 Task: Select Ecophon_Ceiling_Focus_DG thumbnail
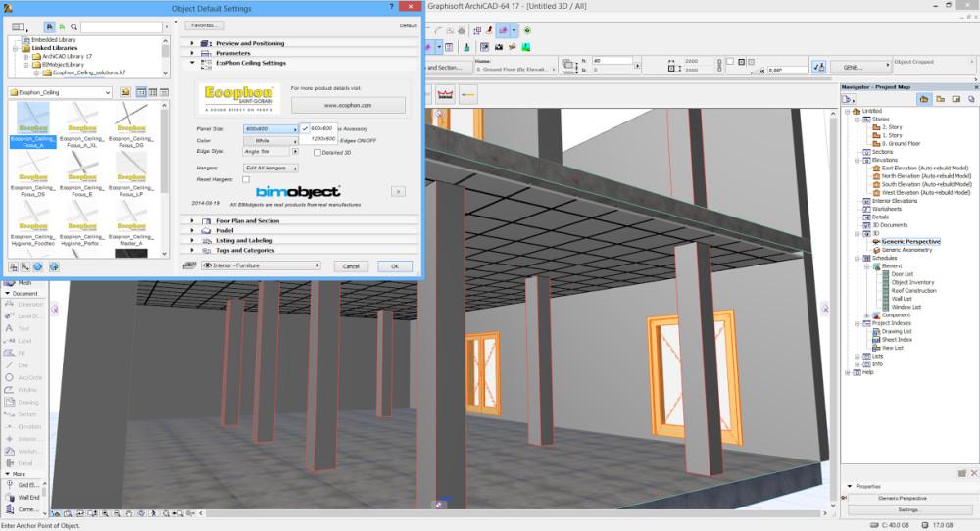(x=131, y=125)
